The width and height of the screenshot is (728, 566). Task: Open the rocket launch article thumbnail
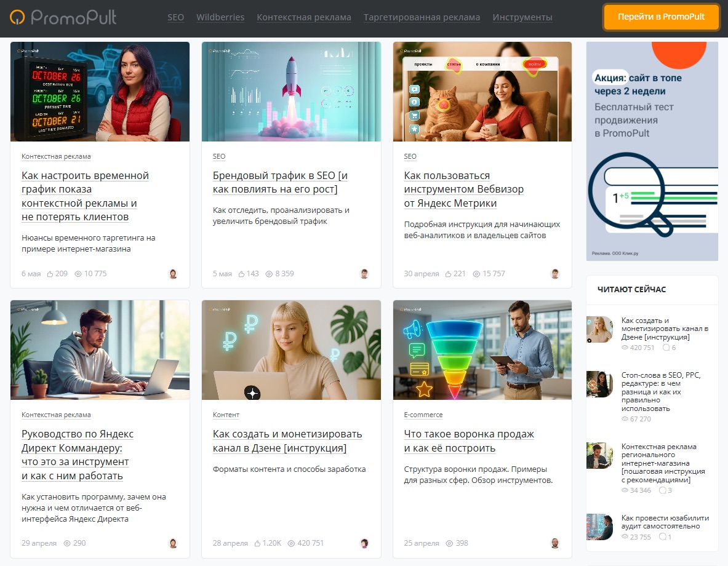coord(291,92)
